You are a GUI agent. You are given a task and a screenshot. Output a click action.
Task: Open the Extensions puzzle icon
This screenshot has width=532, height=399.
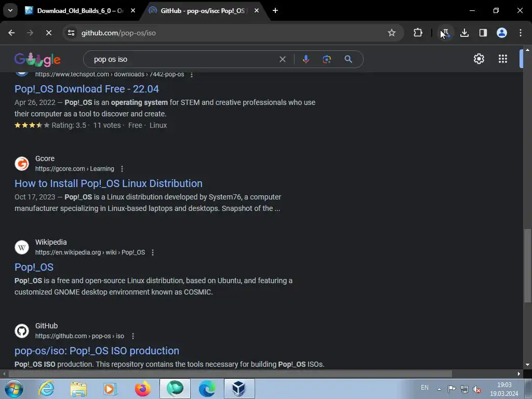418,33
